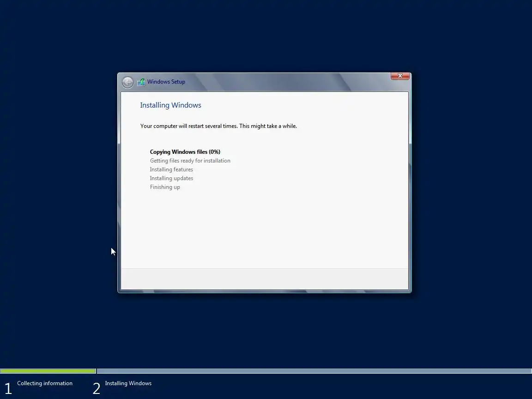Click the green Collecting information progress bar
532x399 pixels.
pyautogui.click(x=48, y=371)
